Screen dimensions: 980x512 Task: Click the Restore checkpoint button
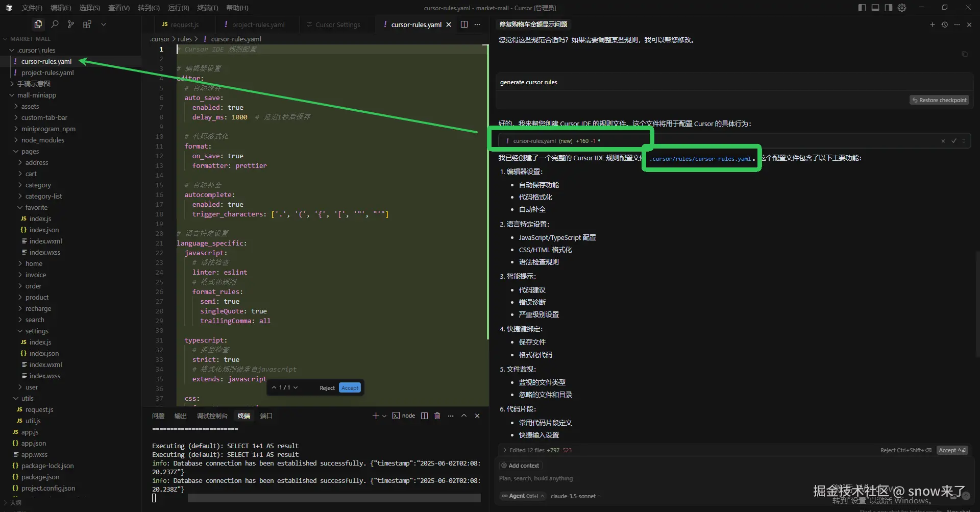tap(939, 100)
